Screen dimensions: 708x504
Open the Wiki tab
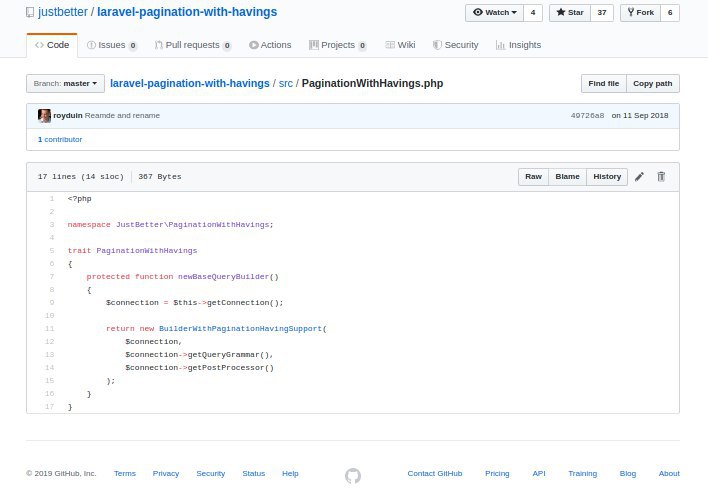click(x=400, y=45)
